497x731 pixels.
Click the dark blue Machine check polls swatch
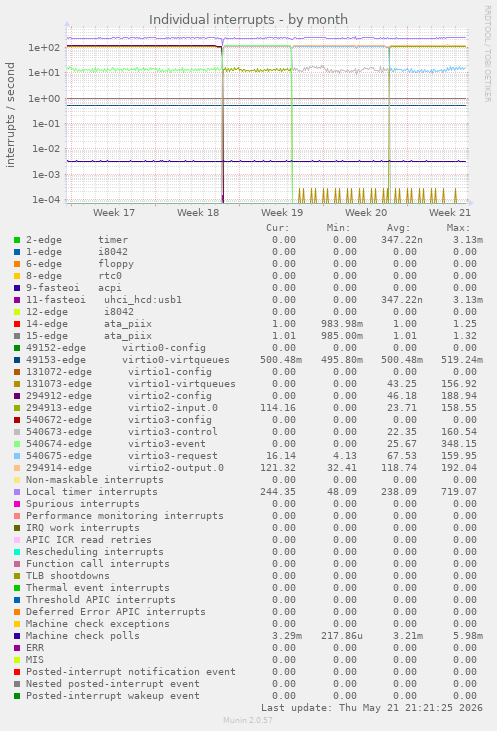click(17, 636)
